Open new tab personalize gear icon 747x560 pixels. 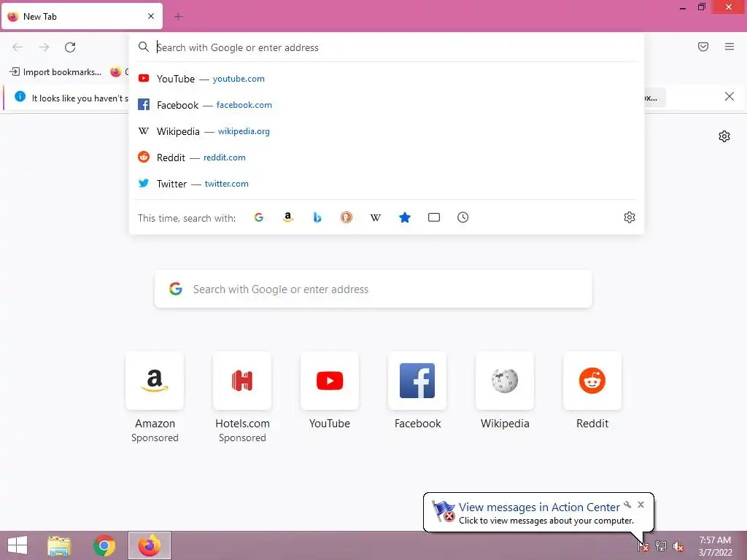click(724, 136)
